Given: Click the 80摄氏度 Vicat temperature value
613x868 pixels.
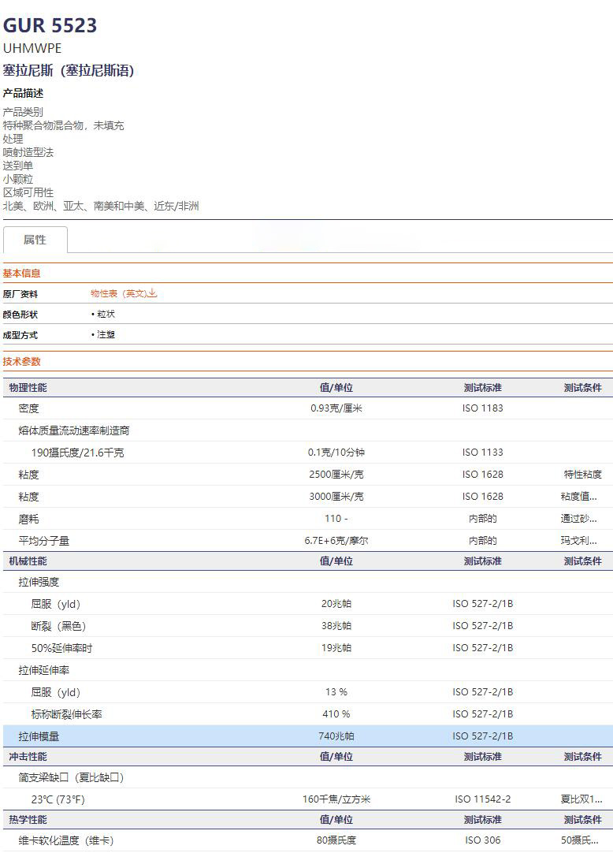Looking at the screenshot, I should click(336, 840).
